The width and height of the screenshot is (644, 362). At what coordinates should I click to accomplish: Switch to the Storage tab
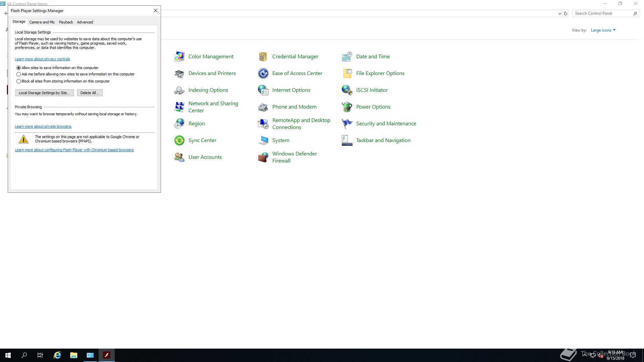(19, 21)
